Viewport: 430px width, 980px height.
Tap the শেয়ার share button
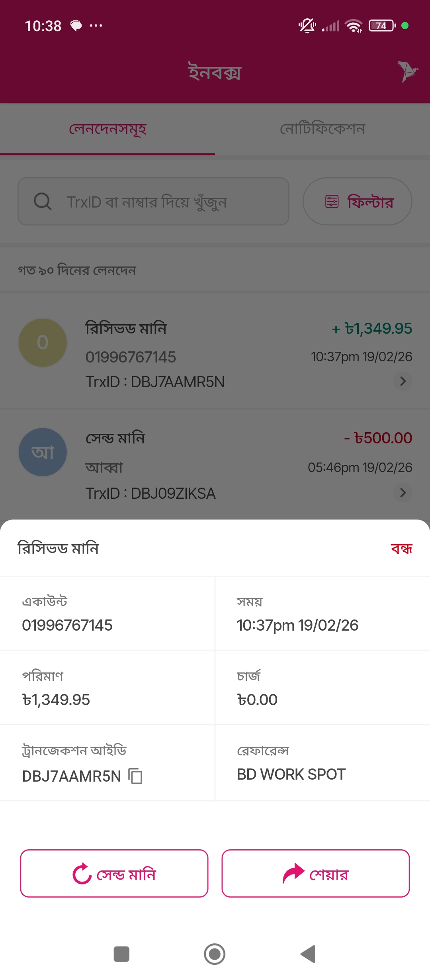[x=315, y=873]
